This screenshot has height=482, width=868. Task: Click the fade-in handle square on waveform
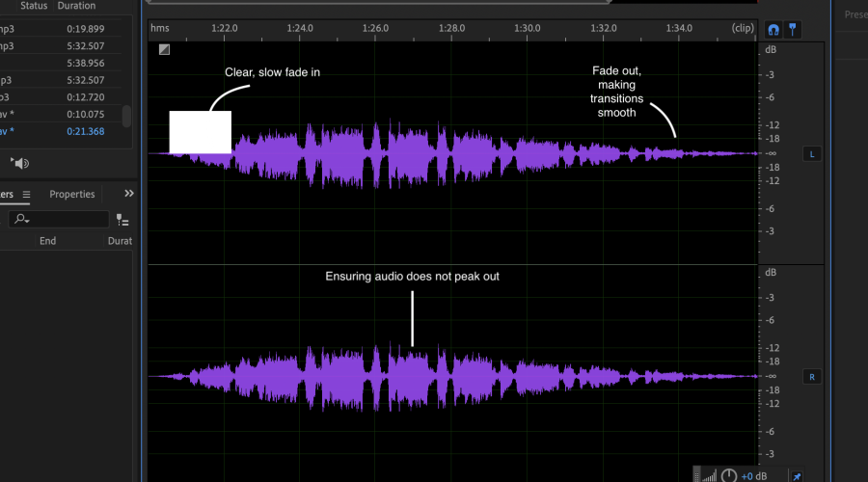[x=164, y=49]
